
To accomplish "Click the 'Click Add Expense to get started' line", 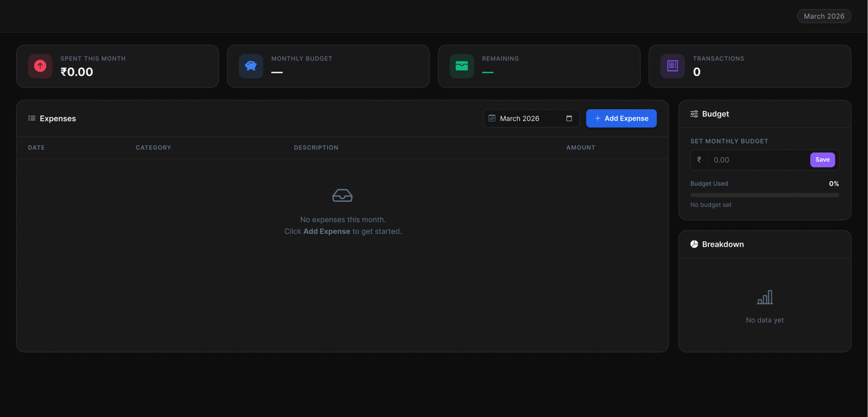I will (x=343, y=231).
